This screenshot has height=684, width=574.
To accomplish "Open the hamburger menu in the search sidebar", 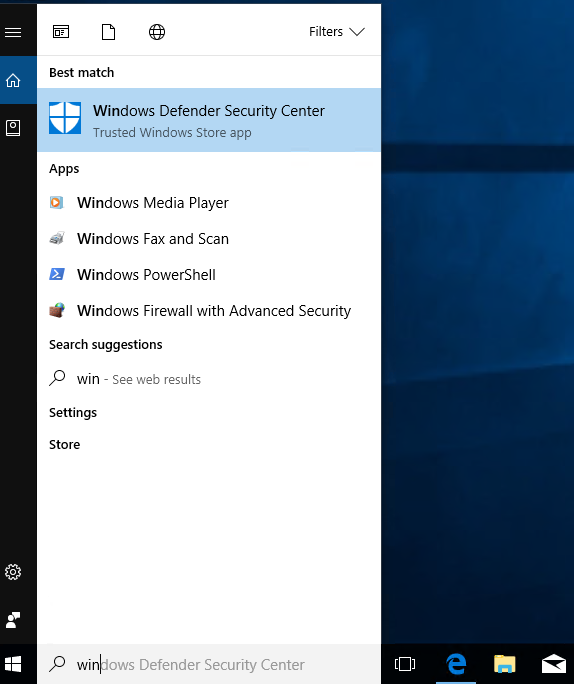I will pos(13,32).
